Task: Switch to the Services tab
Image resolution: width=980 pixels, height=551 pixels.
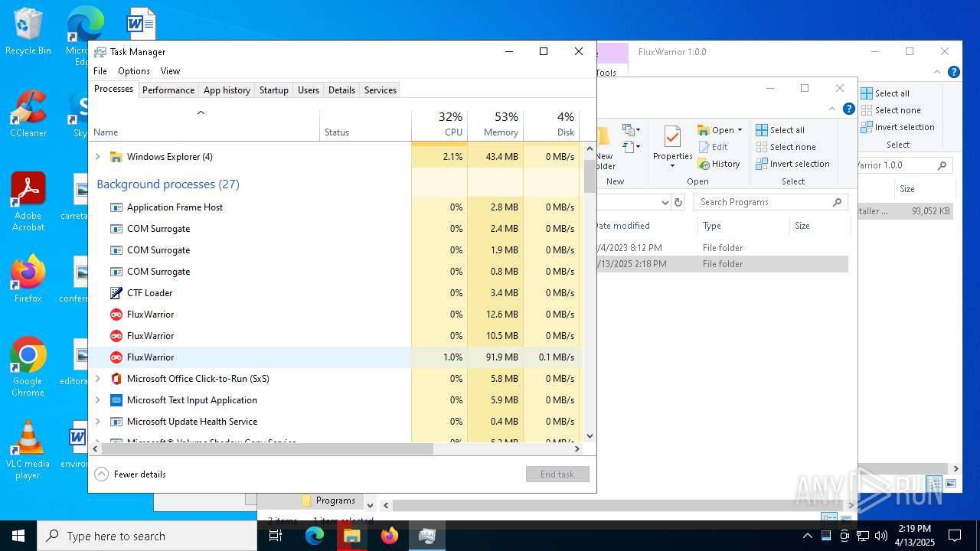Action: point(381,90)
